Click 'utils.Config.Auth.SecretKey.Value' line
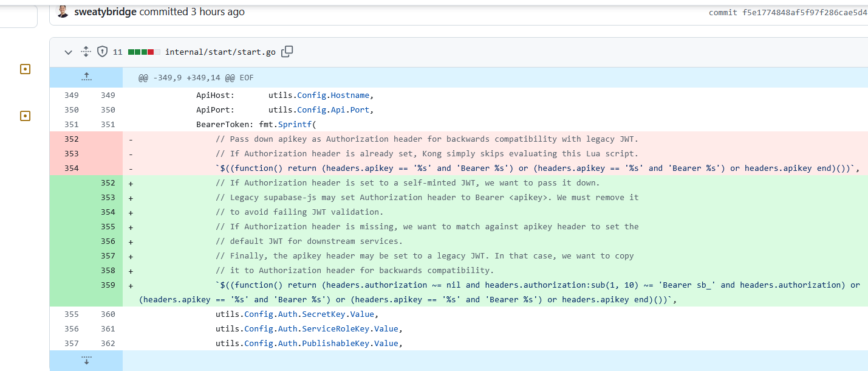This screenshot has width=868, height=371. tap(297, 314)
